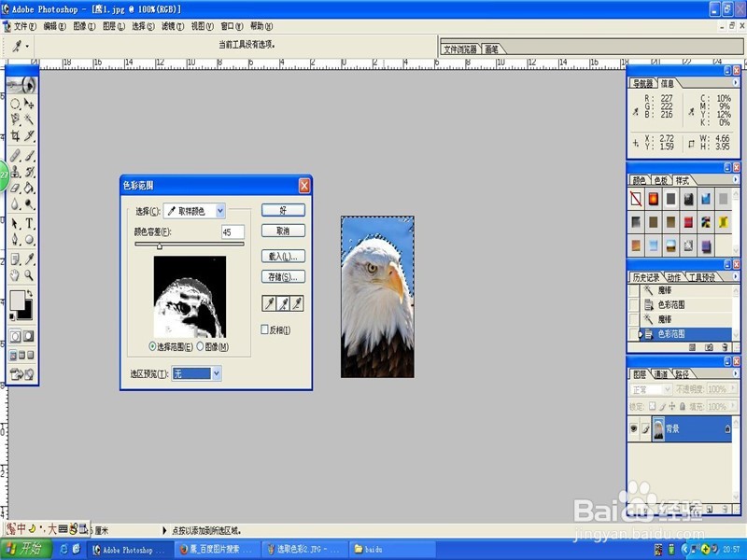The width and height of the screenshot is (747, 560).
Task: Select the Hand tool
Action: pyautogui.click(x=15, y=274)
